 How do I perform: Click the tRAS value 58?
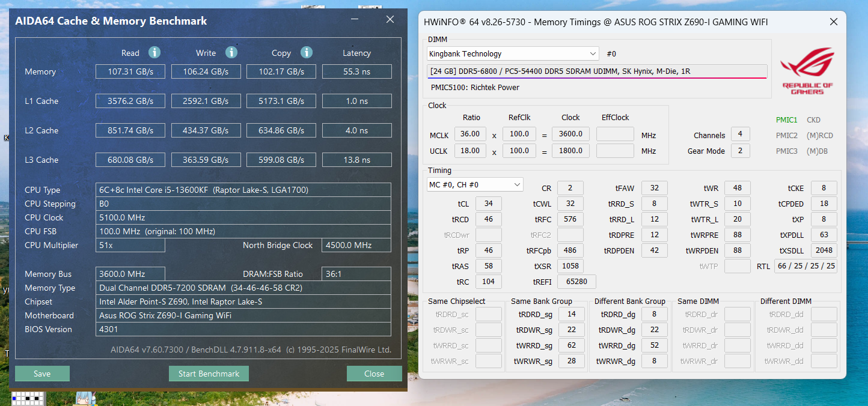[x=489, y=266]
